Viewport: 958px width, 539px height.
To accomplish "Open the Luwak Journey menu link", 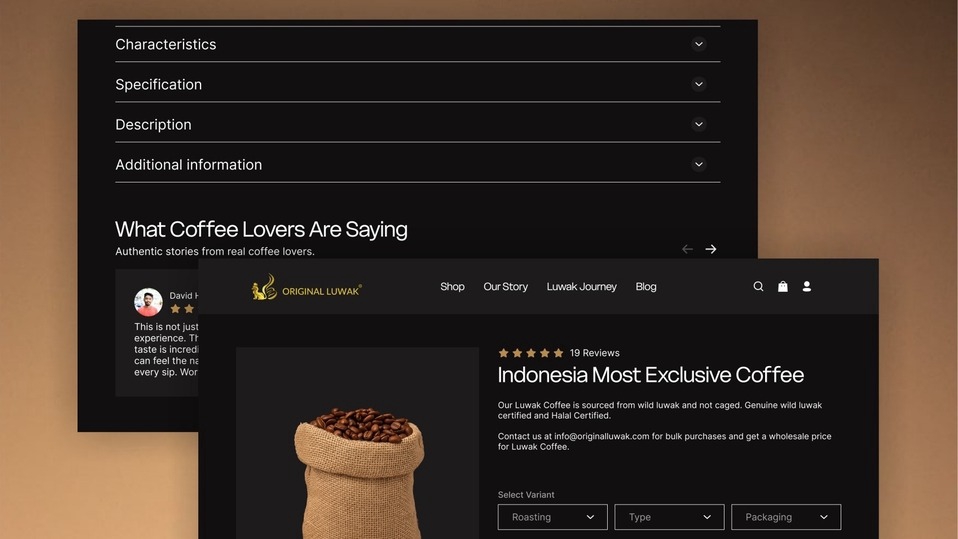I will [x=582, y=287].
